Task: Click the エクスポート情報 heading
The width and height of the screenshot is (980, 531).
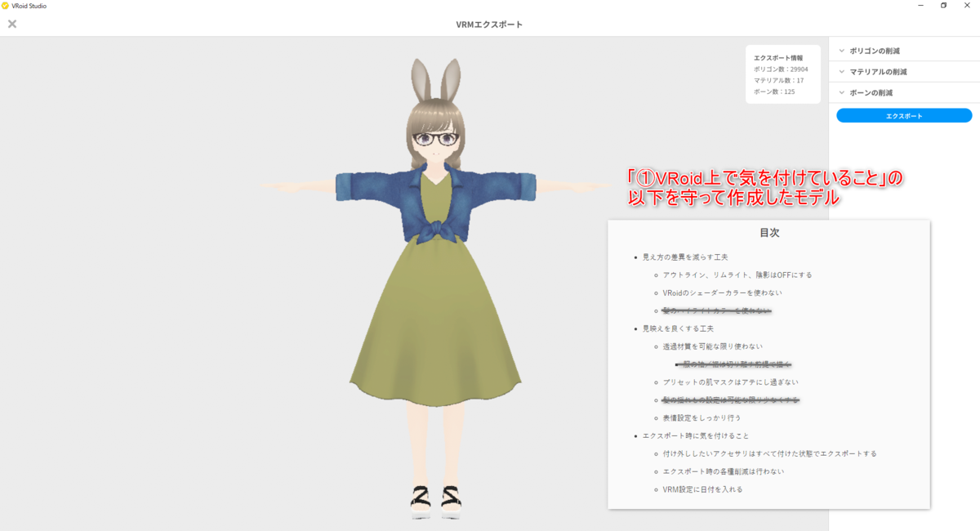Action: (x=778, y=58)
